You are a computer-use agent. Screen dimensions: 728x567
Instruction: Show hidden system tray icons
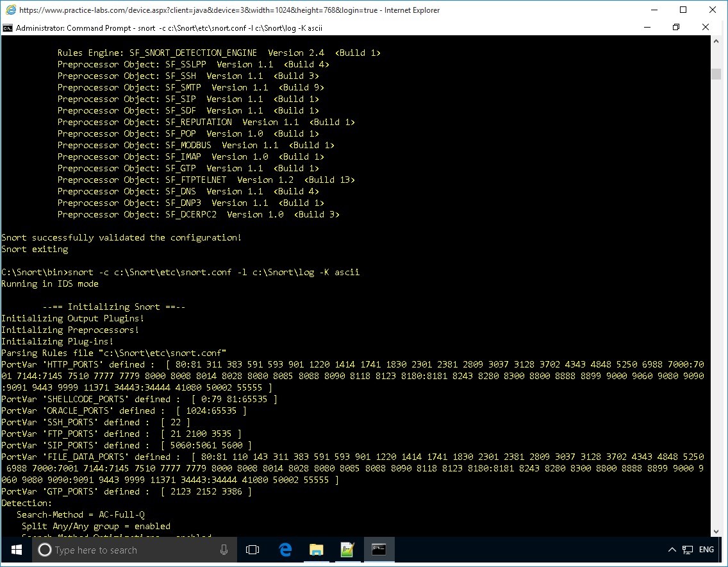(x=672, y=550)
